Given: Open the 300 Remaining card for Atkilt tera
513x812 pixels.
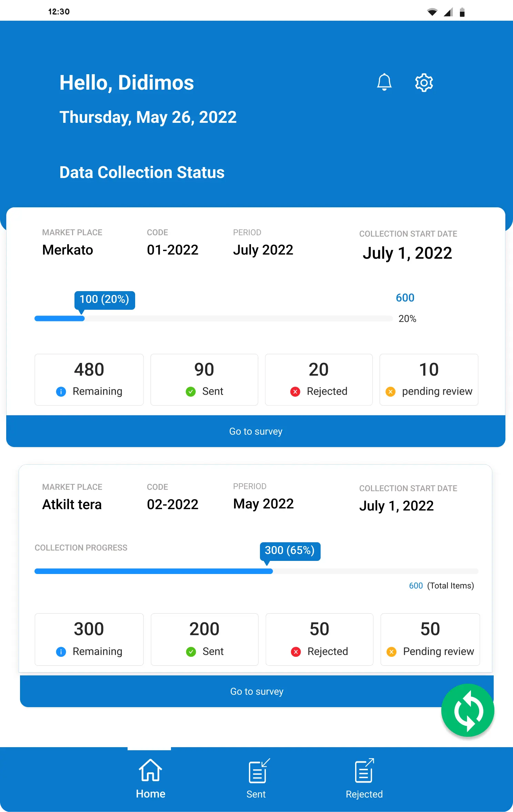Looking at the screenshot, I should (89, 639).
